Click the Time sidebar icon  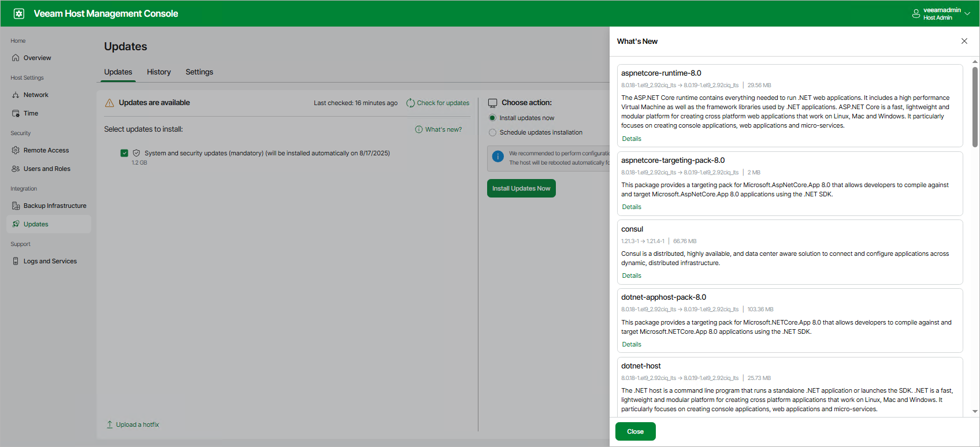[16, 113]
